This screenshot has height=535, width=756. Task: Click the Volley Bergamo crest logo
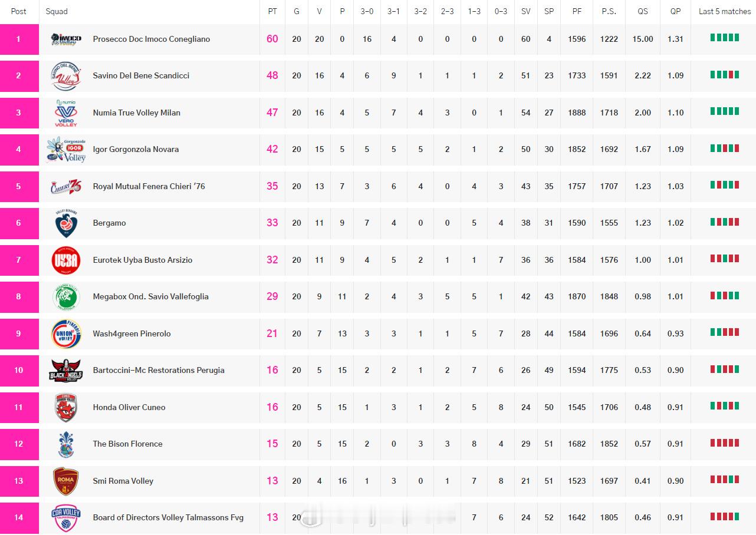point(66,223)
